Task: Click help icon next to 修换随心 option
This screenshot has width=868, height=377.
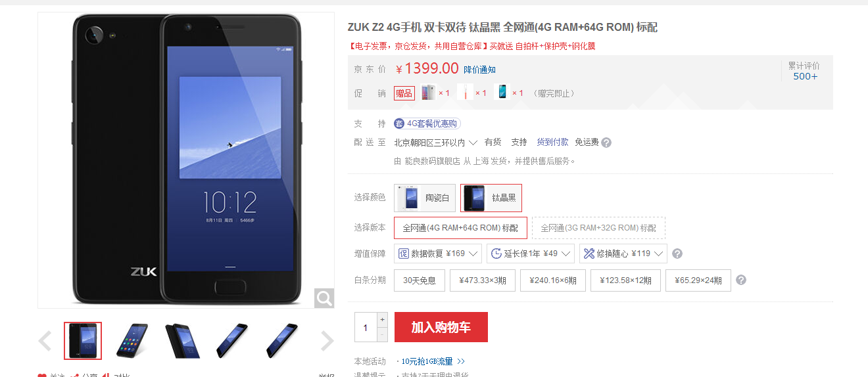Action: 677,254
